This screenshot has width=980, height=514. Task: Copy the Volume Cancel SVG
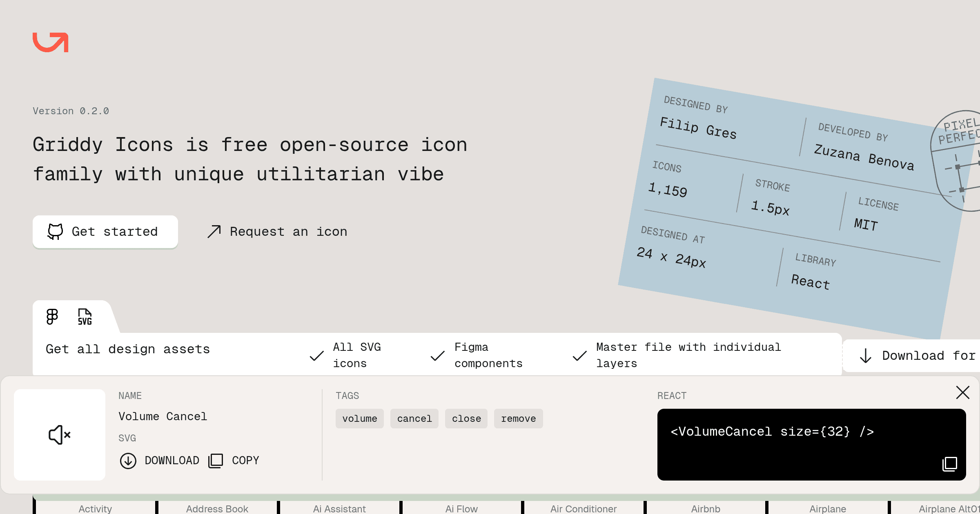[x=234, y=461]
